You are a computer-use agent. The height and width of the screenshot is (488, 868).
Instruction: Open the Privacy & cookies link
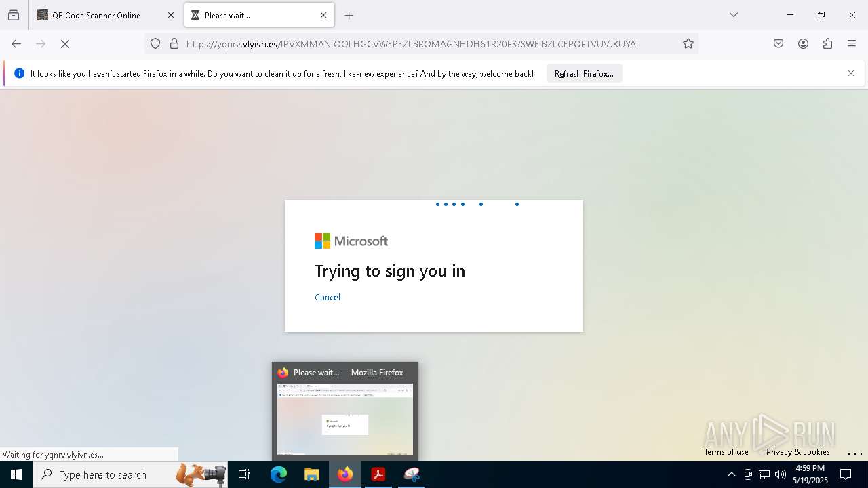798,452
